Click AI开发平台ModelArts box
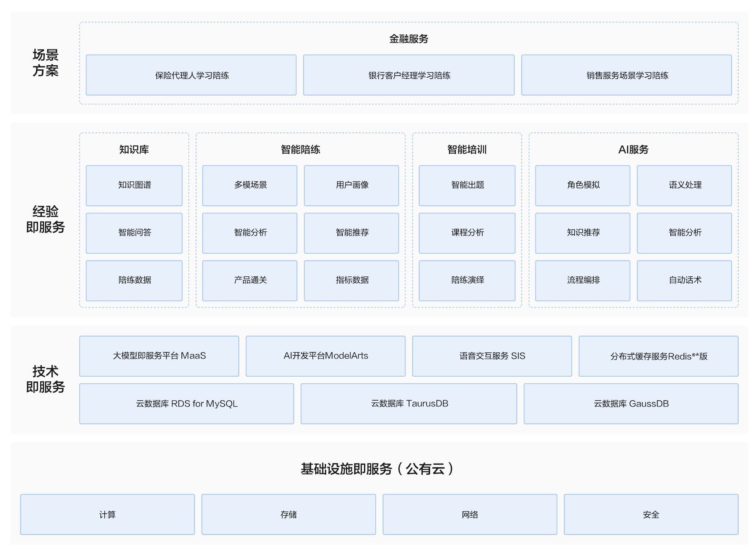Screen dimensions: 756x555 click(325, 356)
